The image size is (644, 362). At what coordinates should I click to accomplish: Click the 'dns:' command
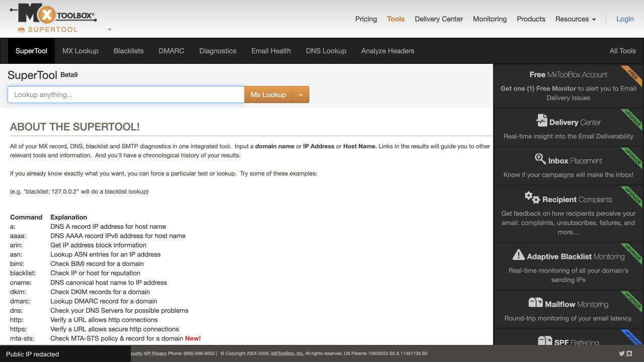16,310
